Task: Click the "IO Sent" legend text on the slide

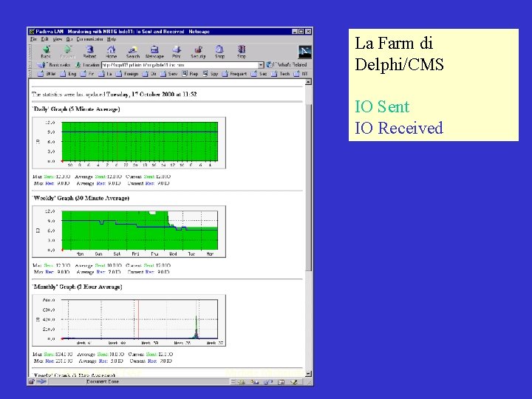Action: [382, 106]
